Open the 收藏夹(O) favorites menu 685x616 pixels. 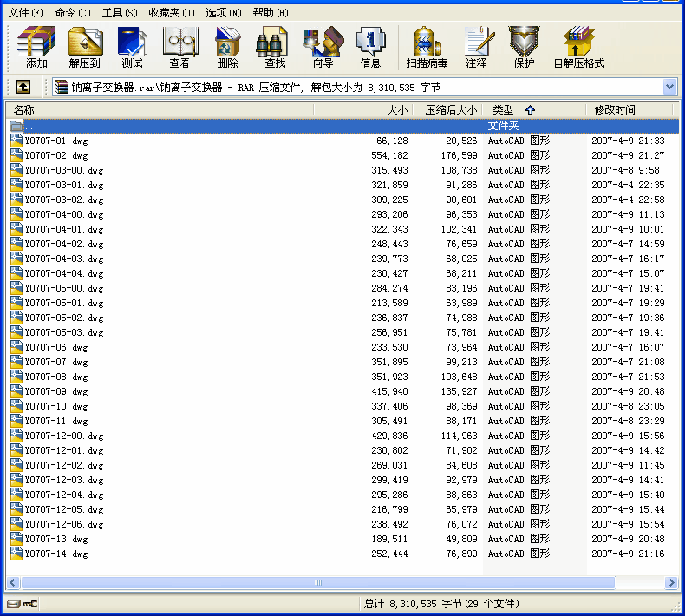(171, 12)
